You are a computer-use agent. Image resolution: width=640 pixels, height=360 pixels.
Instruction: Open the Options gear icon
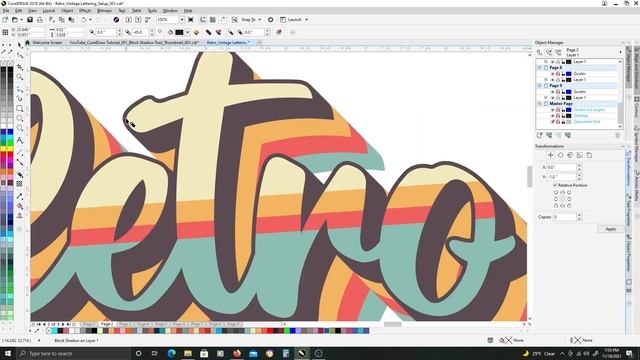pyautogui.click(x=271, y=20)
